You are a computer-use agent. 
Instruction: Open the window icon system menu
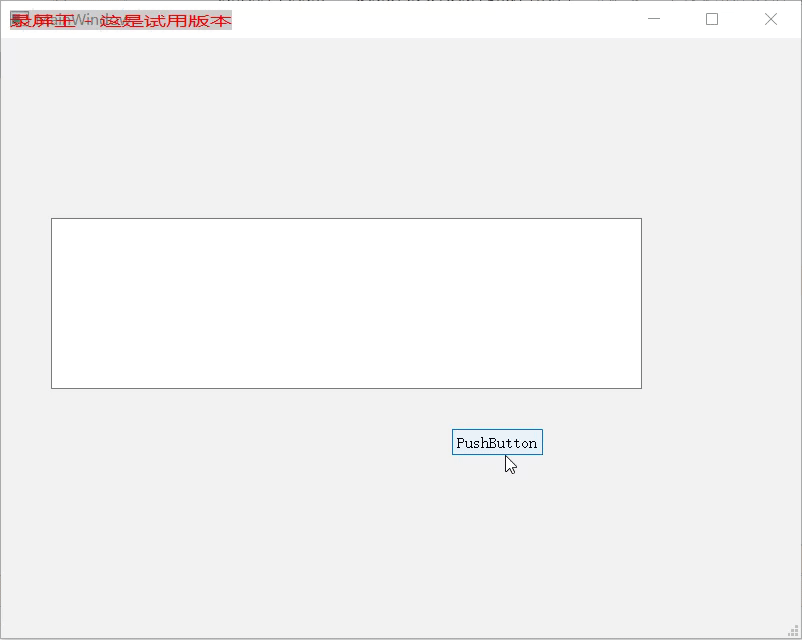click(x=19, y=19)
